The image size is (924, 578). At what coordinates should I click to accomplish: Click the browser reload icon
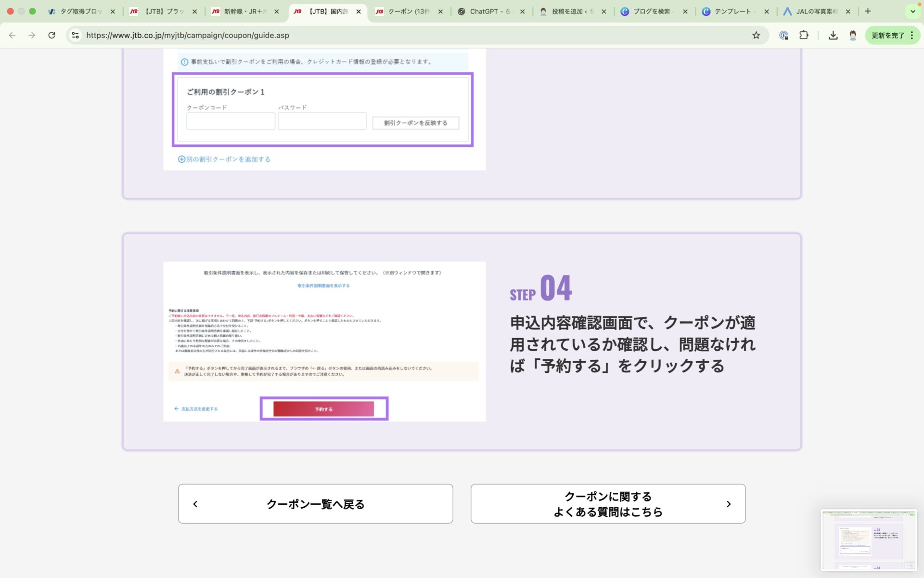coord(51,35)
